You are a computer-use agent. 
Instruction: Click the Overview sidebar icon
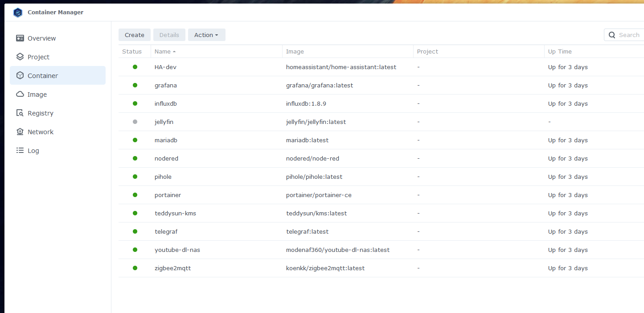tap(20, 38)
